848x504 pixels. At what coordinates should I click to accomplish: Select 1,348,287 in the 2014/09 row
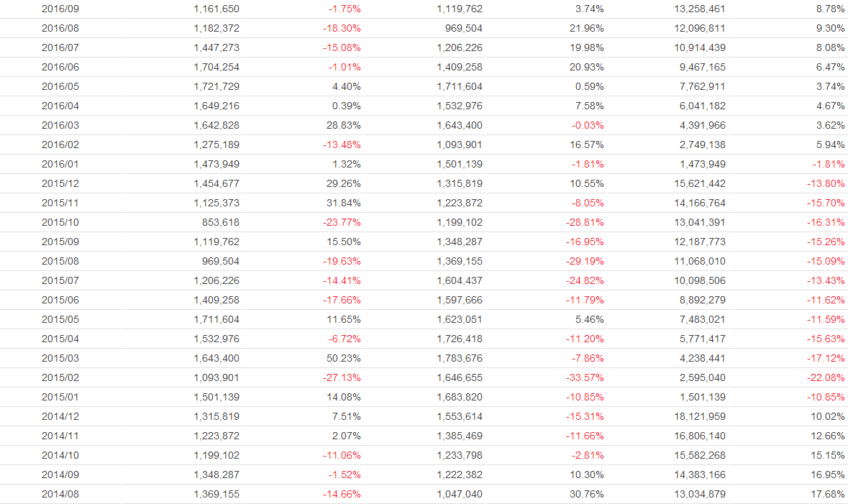point(216,475)
